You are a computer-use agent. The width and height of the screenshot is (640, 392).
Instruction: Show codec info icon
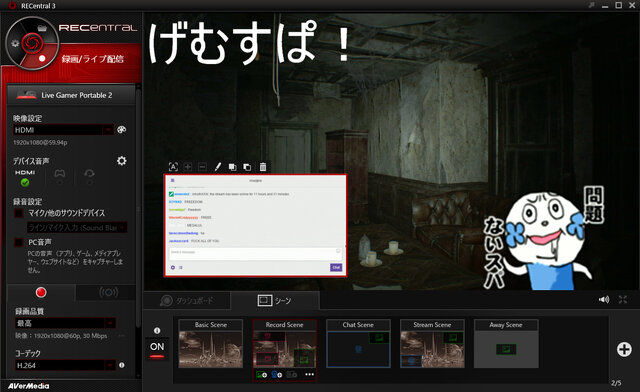pos(122,365)
